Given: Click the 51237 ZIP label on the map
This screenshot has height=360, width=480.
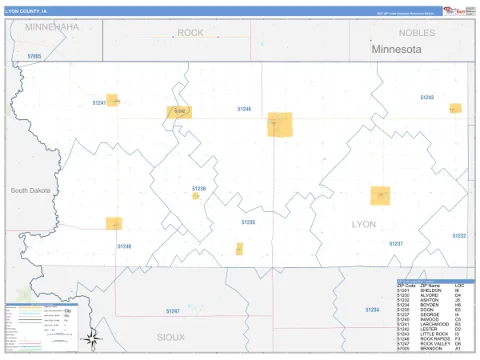Looking at the screenshot, I should [x=396, y=244].
